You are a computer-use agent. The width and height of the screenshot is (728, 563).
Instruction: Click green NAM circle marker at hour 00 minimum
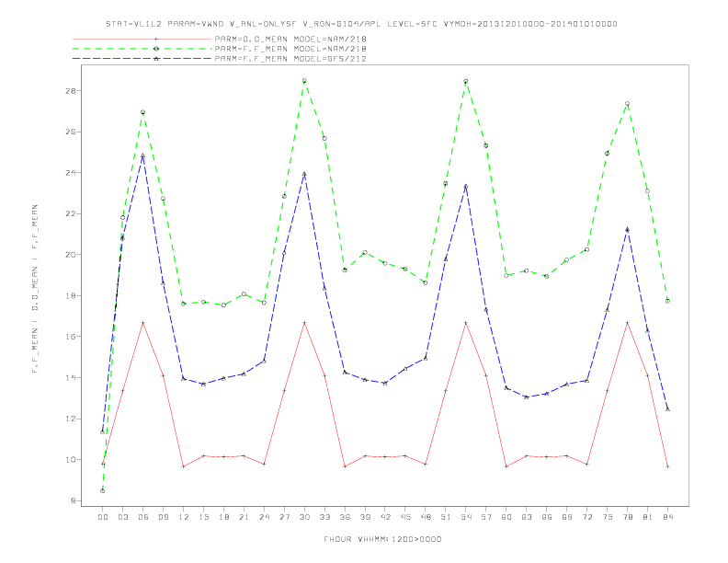(x=103, y=491)
